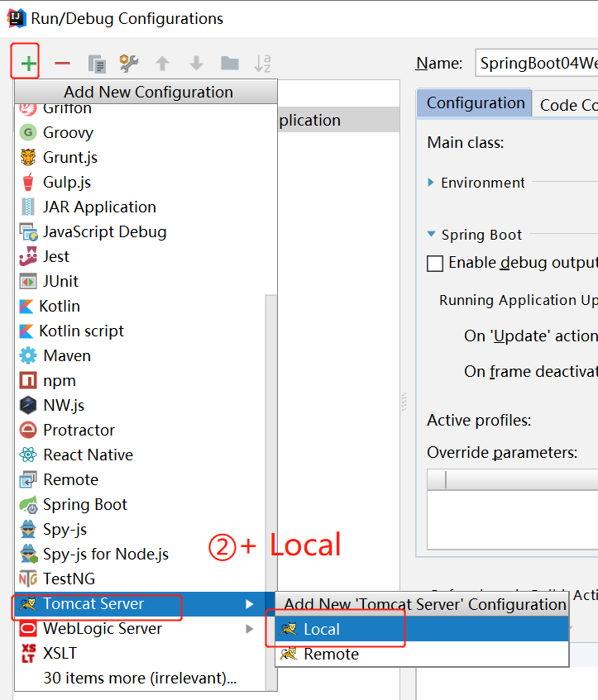The width and height of the screenshot is (598, 700).
Task: Enable debug output checkbox
Action: pyautogui.click(x=435, y=264)
